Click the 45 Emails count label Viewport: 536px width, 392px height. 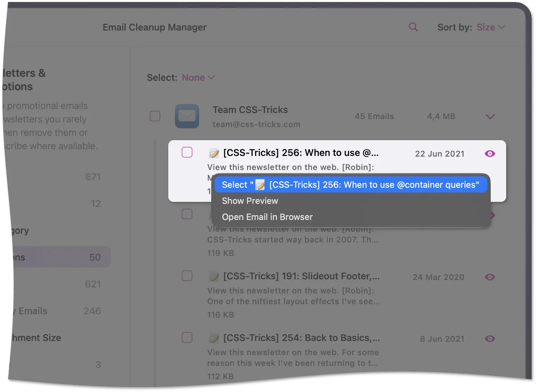[374, 116]
